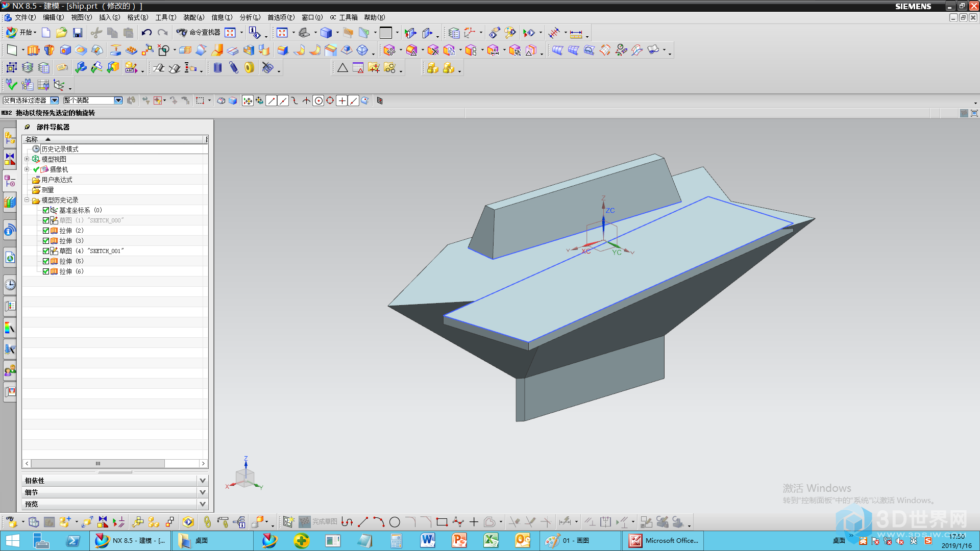980x551 pixels.
Task: Select the Arc tool in the bottom toolbar
Action: [379, 522]
